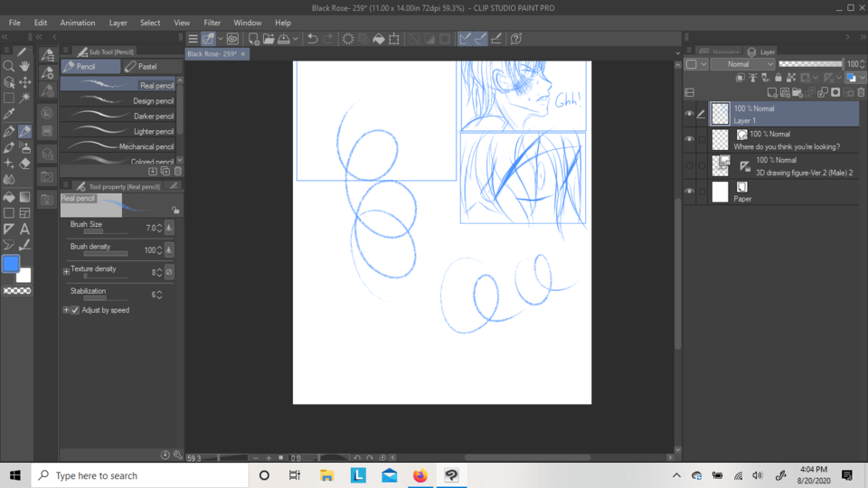This screenshot has width=868, height=488.
Task: Create new layer folder icon
Action: 797,92
